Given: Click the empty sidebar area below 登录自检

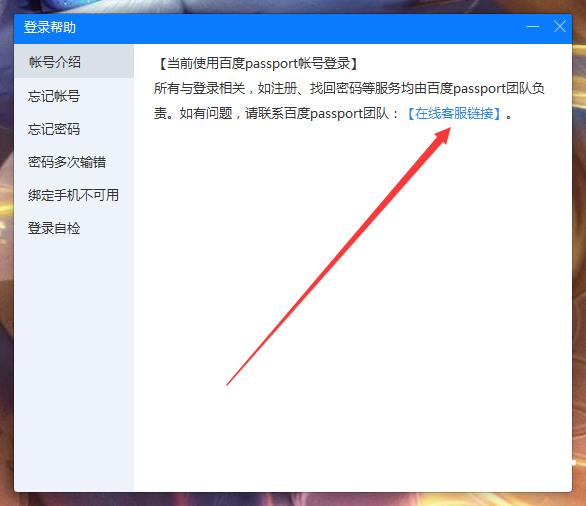Looking at the screenshot, I should (74, 366).
